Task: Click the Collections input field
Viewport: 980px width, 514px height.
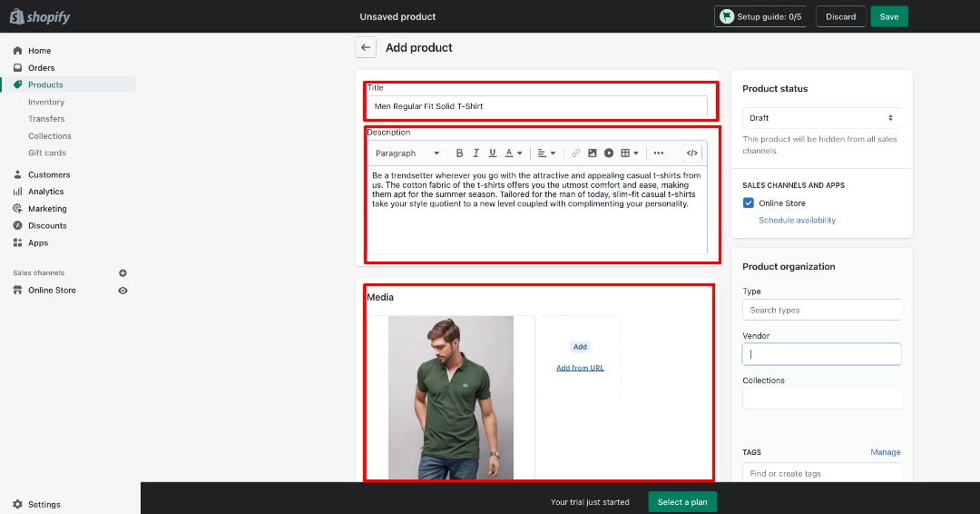Action: point(821,399)
